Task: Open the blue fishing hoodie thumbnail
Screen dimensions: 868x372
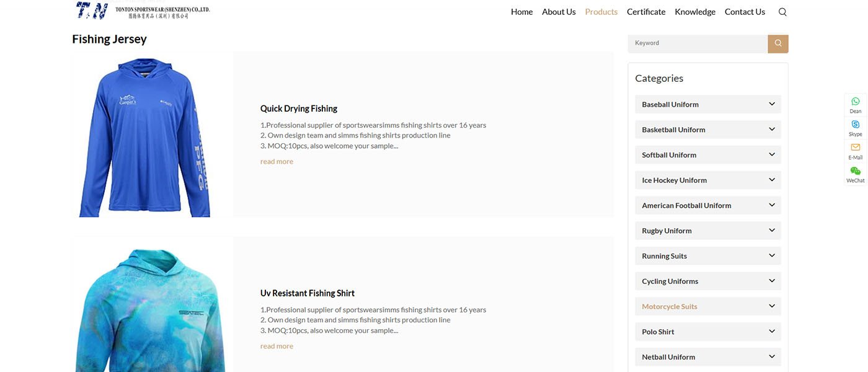Action: click(x=147, y=136)
